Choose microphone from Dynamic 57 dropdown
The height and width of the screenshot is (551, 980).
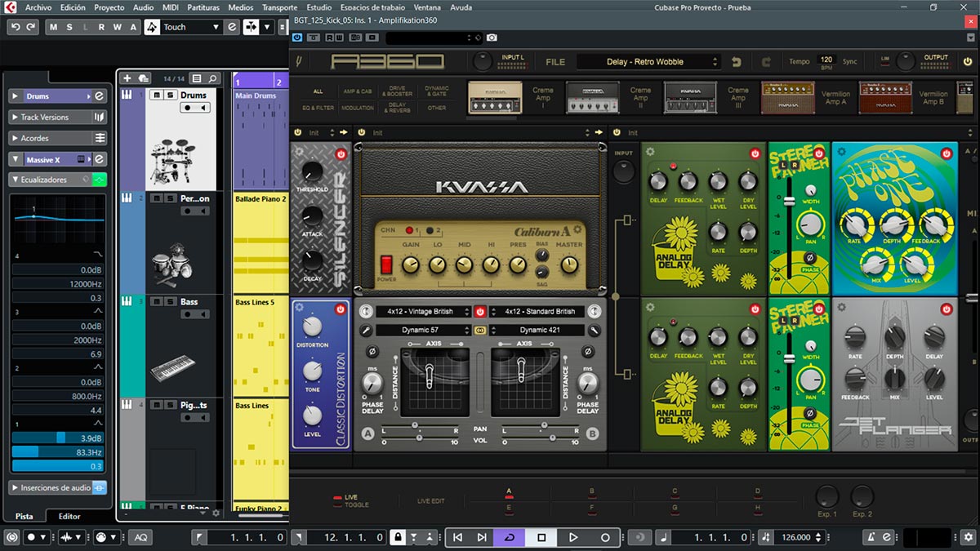tap(422, 331)
